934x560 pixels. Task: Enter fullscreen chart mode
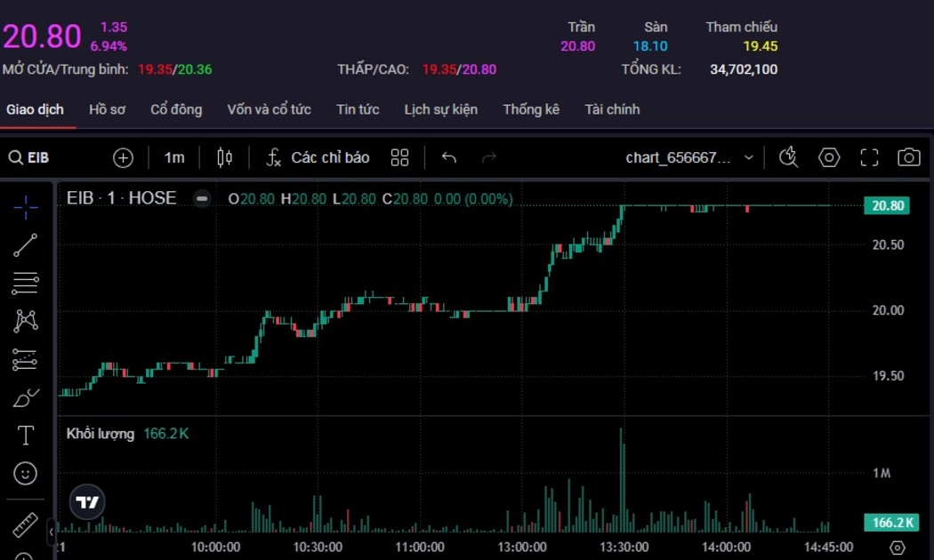[x=869, y=157]
